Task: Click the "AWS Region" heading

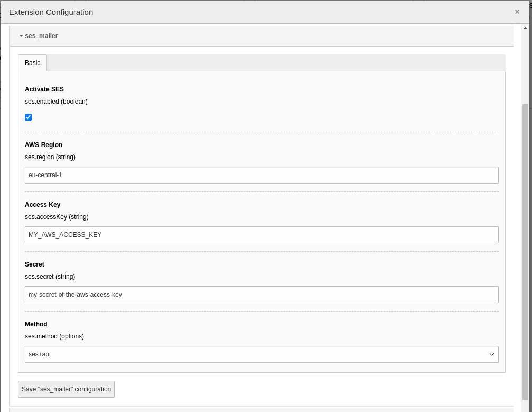Action: (x=44, y=145)
